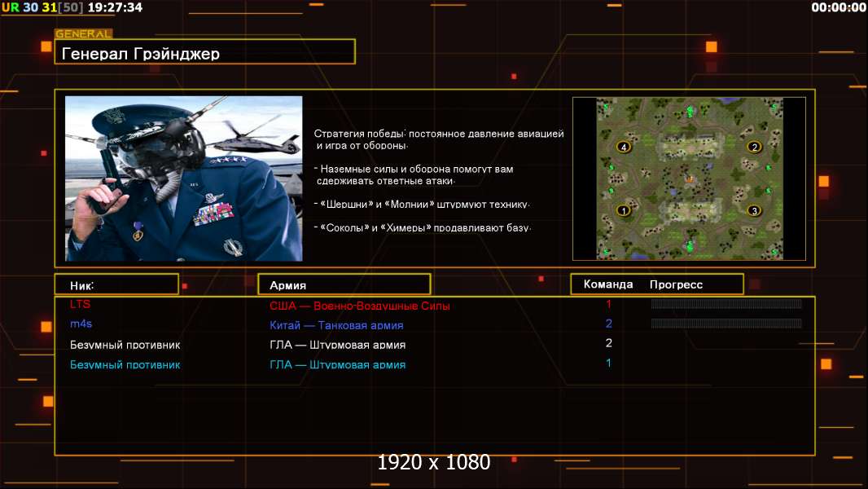Click start position marker 2 on minimap

coord(754,147)
